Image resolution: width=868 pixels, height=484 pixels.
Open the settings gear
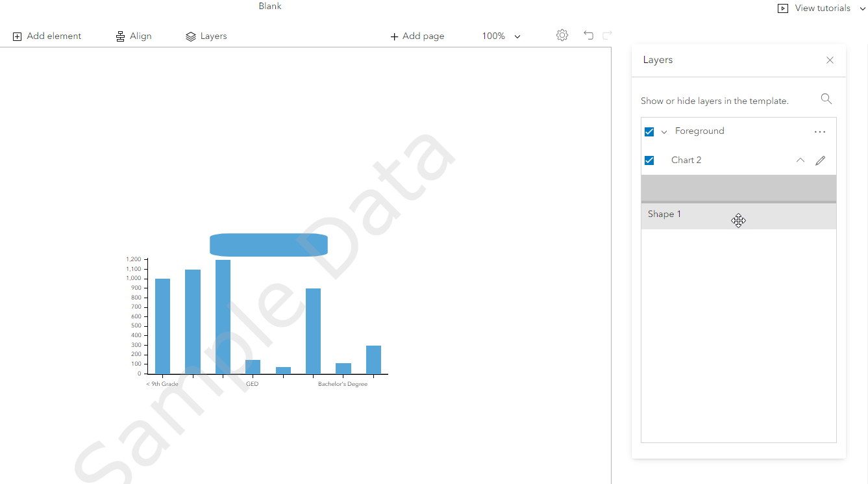click(562, 35)
